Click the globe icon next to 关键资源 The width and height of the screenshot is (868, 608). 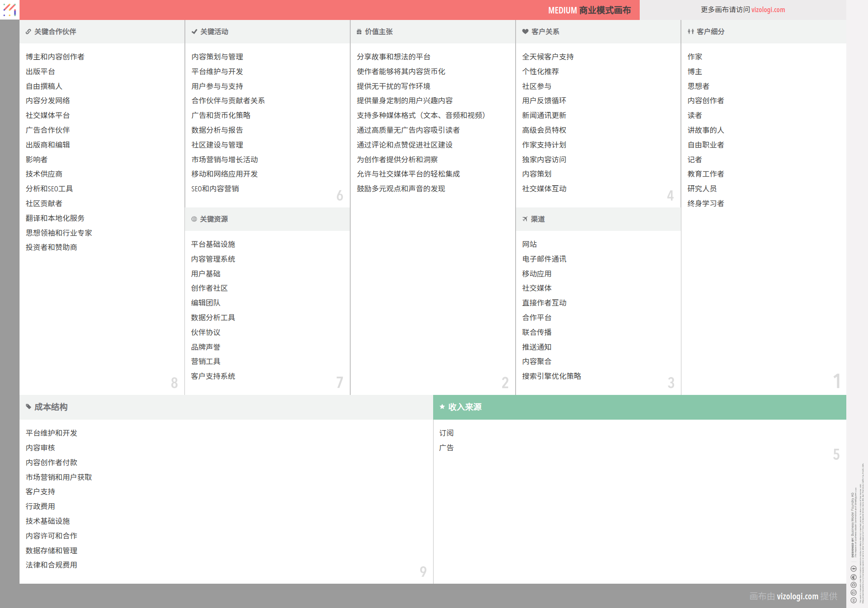(194, 219)
